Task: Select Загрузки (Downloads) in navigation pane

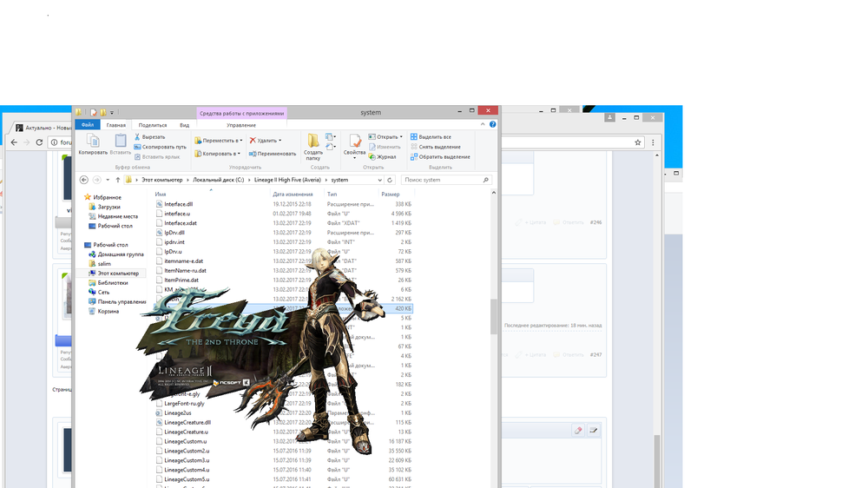Action: (x=108, y=207)
